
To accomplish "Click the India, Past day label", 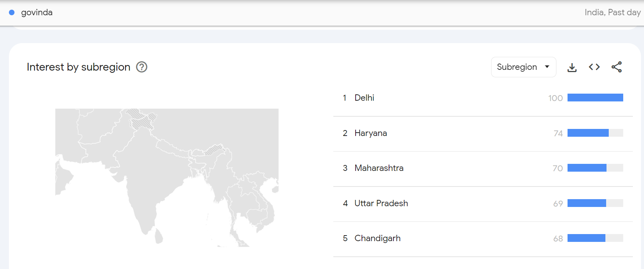I will [612, 13].
